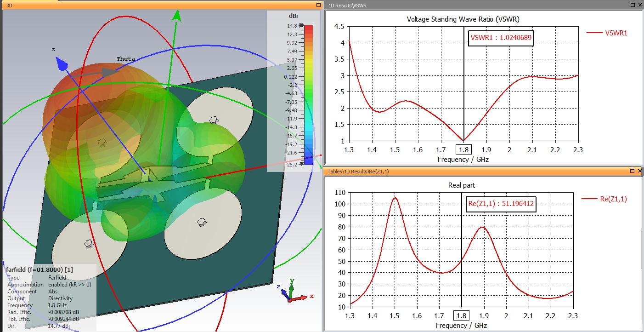Click the upper color ramp limit arrow at 14.8
Viewport: 644px width, 332px height.
301,26
